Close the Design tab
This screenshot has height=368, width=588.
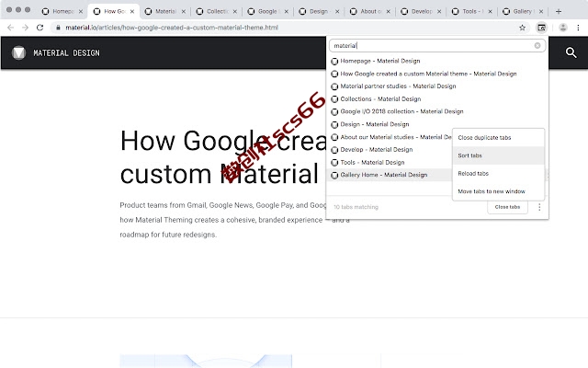[337, 12]
